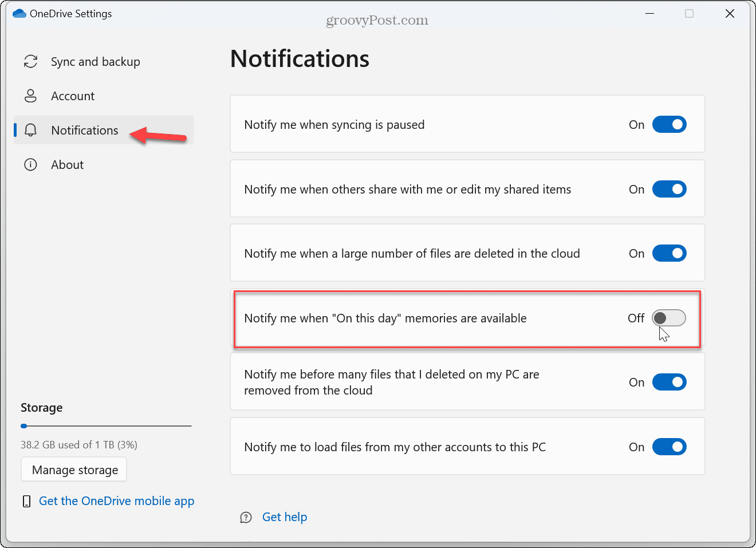Screen dimensions: 756x548
Task: Click the Account person icon
Action: (x=31, y=96)
